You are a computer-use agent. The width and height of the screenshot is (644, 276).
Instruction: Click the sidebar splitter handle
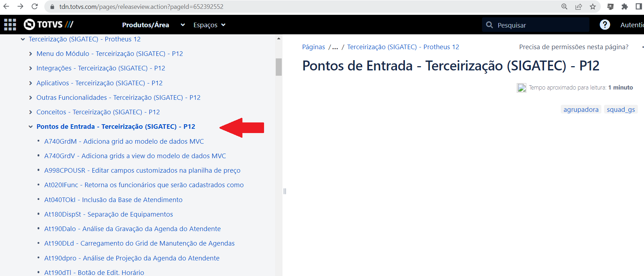click(x=285, y=191)
